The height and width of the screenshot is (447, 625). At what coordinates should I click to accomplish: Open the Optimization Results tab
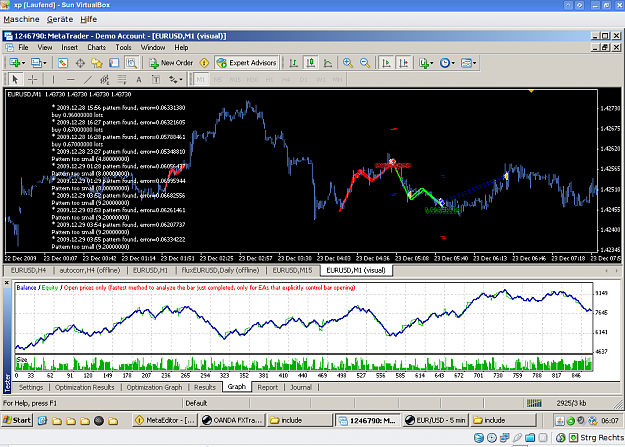(x=85, y=387)
